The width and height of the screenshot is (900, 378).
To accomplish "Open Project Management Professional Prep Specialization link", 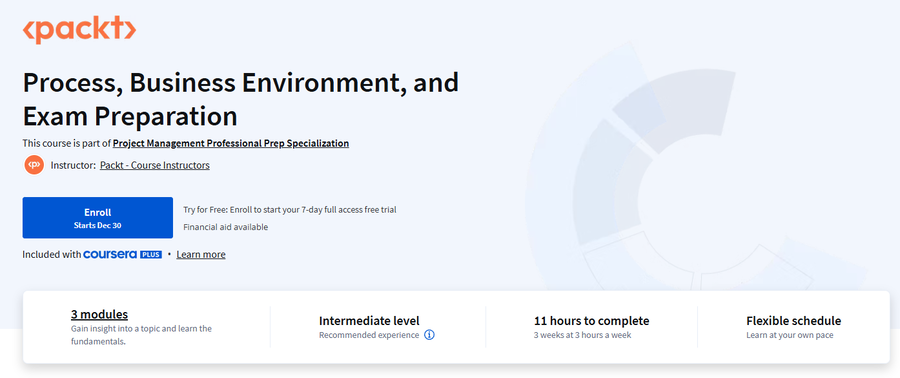I will [x=231, y=143].
